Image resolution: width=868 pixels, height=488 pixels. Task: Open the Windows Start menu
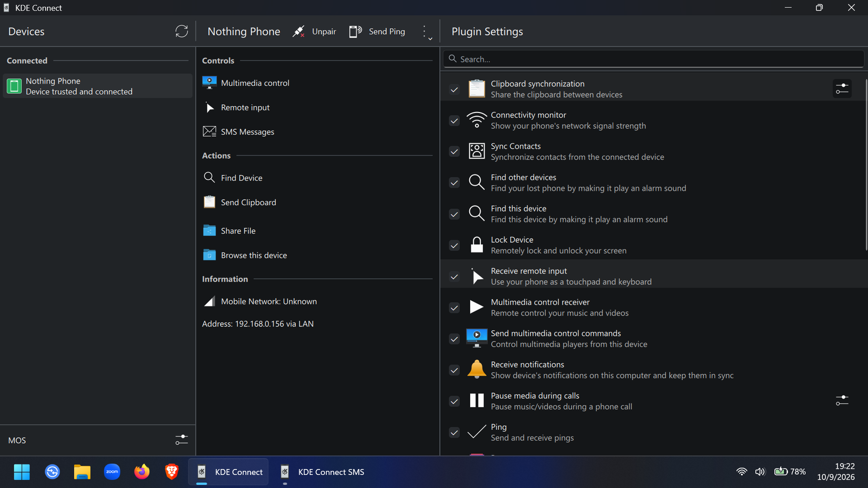[x=22, y=472]
